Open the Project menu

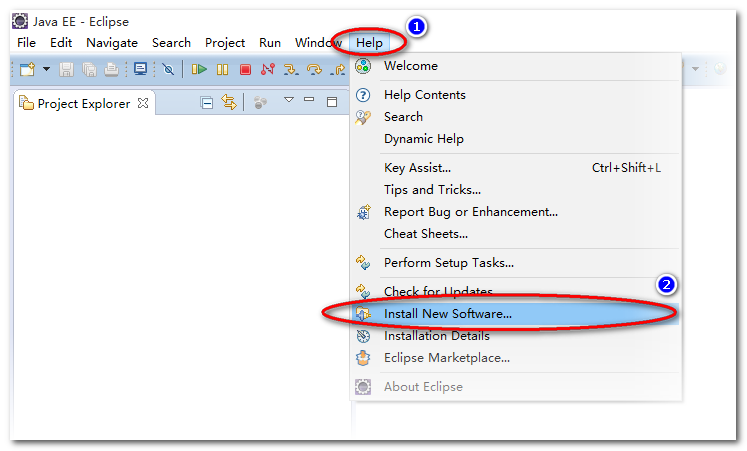(x=225, y=43)
